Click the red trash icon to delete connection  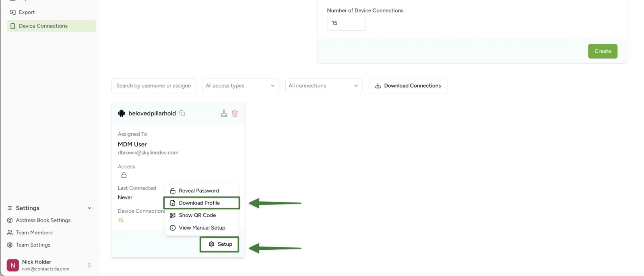[x=235, y=113]
